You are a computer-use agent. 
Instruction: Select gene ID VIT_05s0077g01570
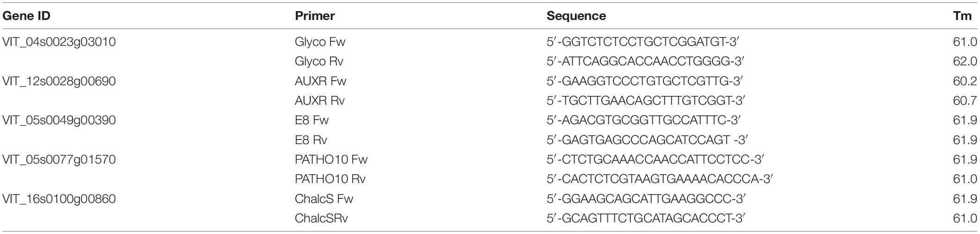(x=59, y=159)
